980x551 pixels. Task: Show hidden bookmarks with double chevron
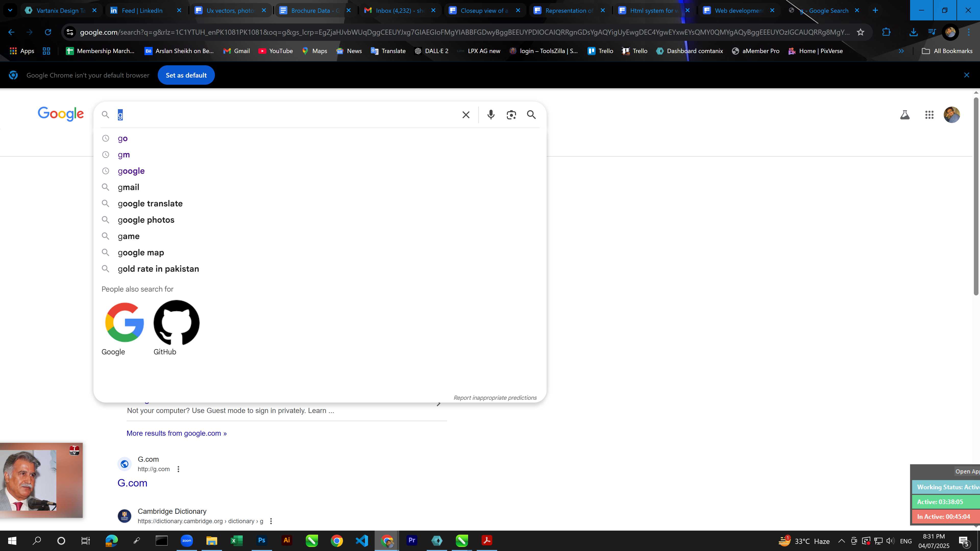click(901, 51)
